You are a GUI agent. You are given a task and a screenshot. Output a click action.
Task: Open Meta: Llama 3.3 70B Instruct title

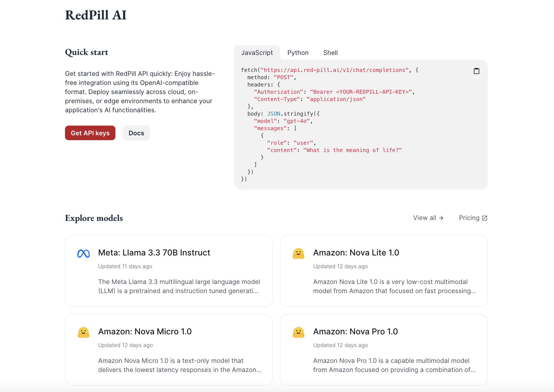pyautogui.click(x=154, y=252)
